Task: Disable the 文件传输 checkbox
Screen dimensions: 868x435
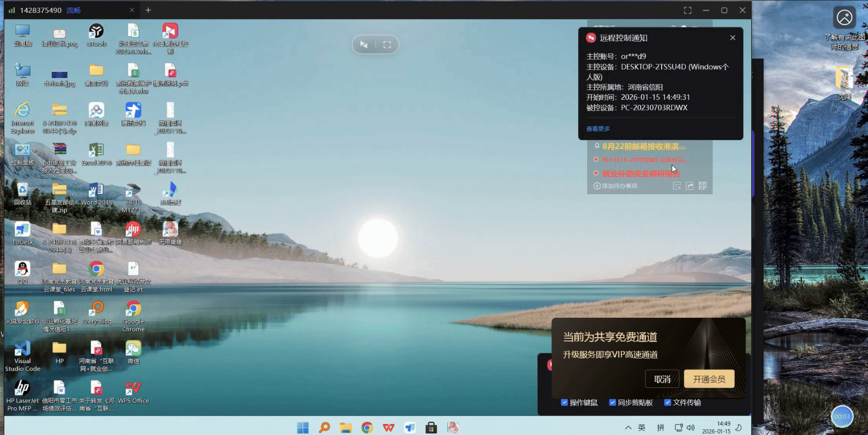Action: coord(667,403)
